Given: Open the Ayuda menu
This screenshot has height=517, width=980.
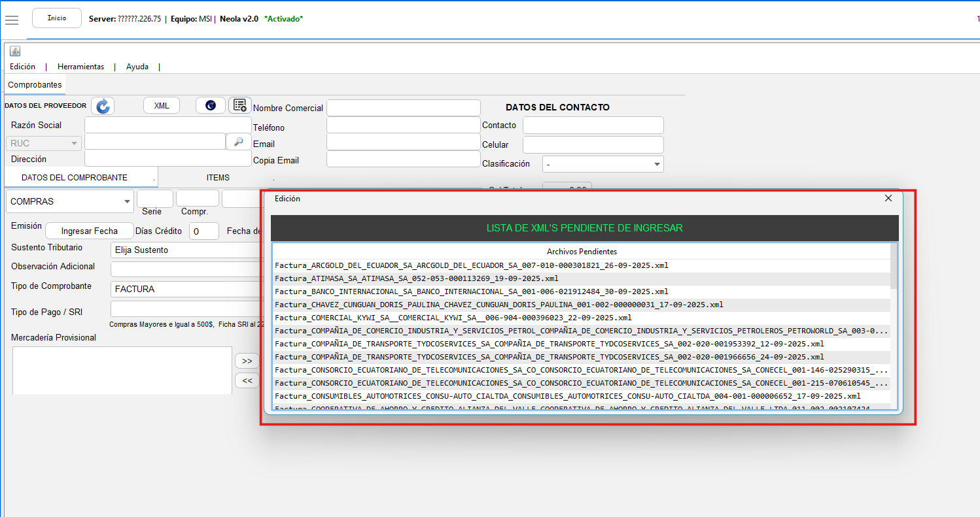Looking at the screenshot, I should pos(137,67).
